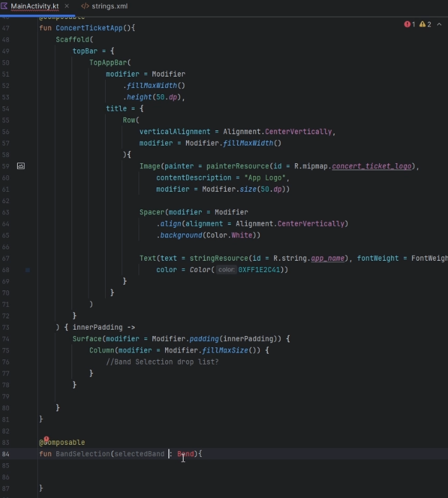Click the 'app_name' string resource reference
The height and width of the screenshot is (498, 448).
(327, 258)
